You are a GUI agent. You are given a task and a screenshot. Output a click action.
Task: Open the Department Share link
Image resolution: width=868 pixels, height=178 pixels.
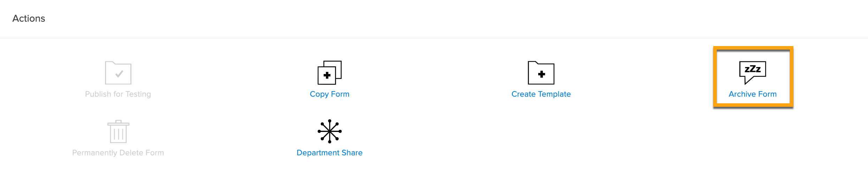329,153
